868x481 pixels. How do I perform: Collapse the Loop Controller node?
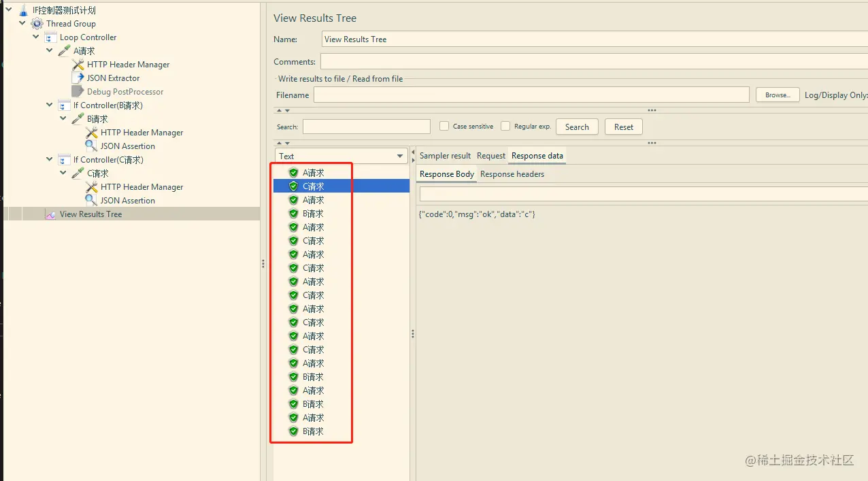[36, 37]
